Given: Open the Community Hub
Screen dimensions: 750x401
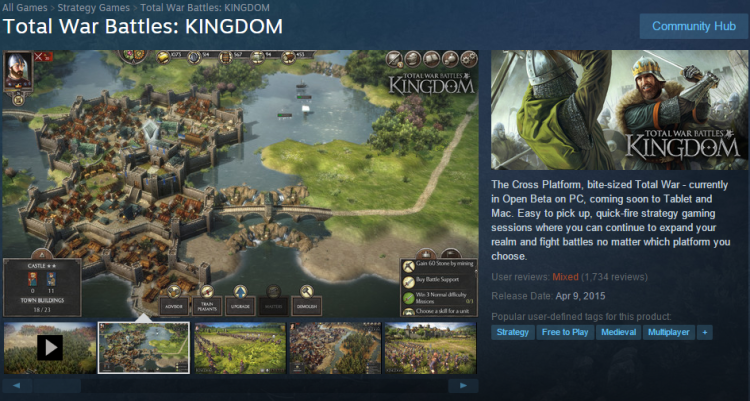Looking at the screenshot, I should pyautogui.click(x=694, y=26).
